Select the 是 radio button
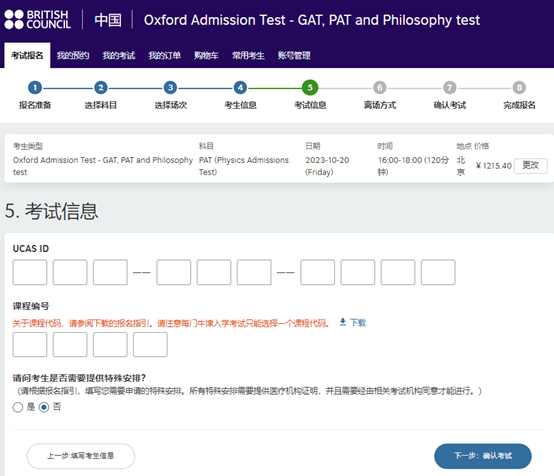The width and height of the screenshot is (554, 476). pos(18,407)
